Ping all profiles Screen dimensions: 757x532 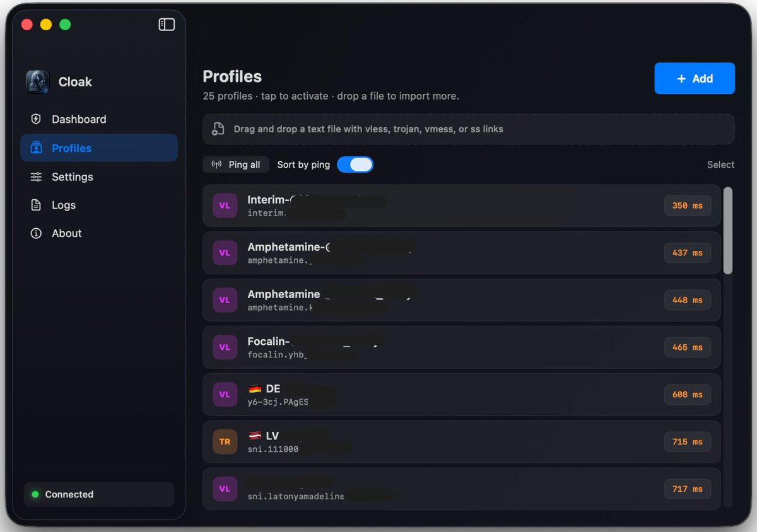click(x=236, y=165)
